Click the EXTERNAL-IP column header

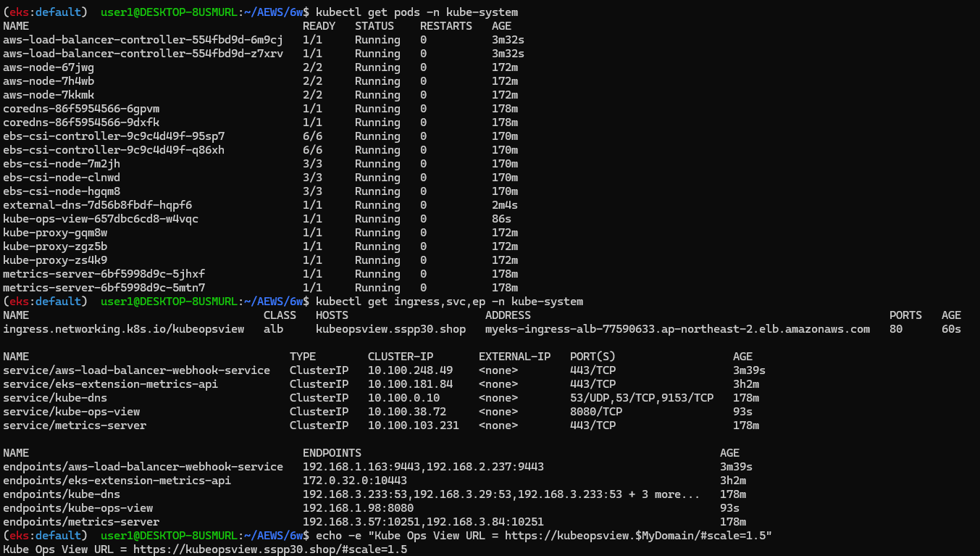tap(515, 357)
